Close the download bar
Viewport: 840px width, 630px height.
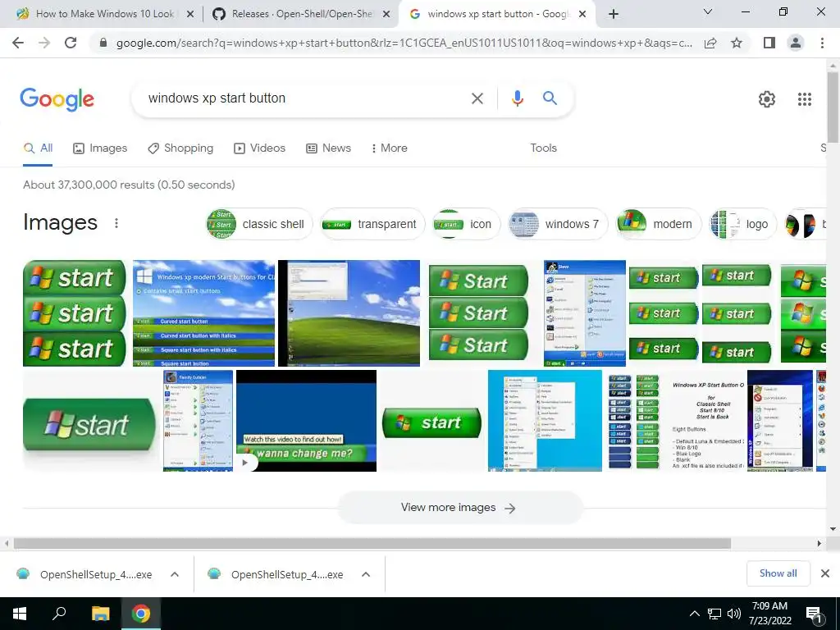pos(825,573)
